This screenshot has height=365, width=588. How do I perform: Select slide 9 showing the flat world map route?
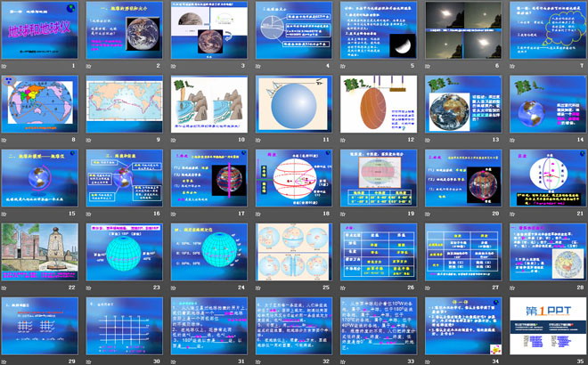[x=125, y=104]
